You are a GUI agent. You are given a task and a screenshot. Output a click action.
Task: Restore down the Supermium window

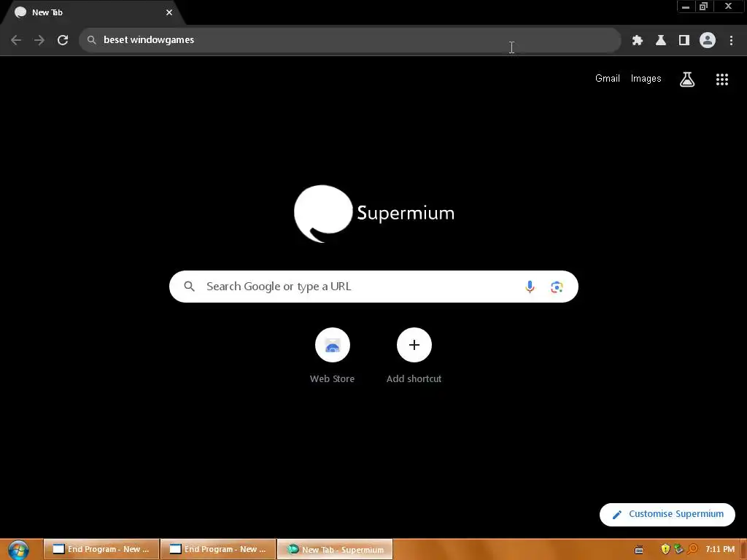coord(703,7)
